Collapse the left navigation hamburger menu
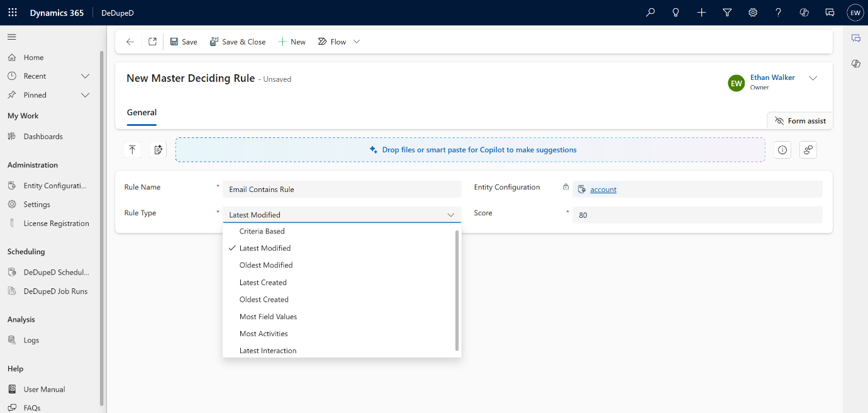Image resolution: width=868 pixels, height=413 pixels. coord(12,37)
